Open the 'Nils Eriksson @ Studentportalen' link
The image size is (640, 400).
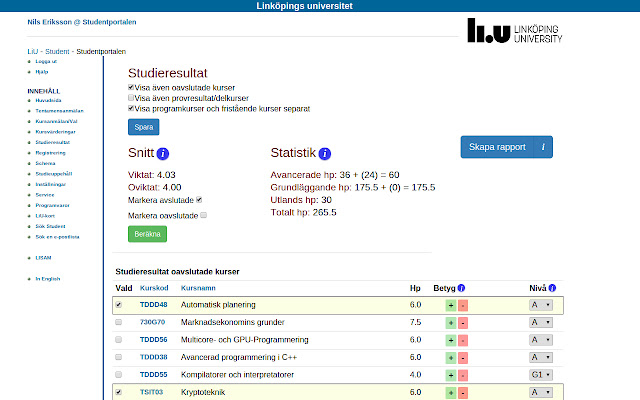(x=82, y=22)
